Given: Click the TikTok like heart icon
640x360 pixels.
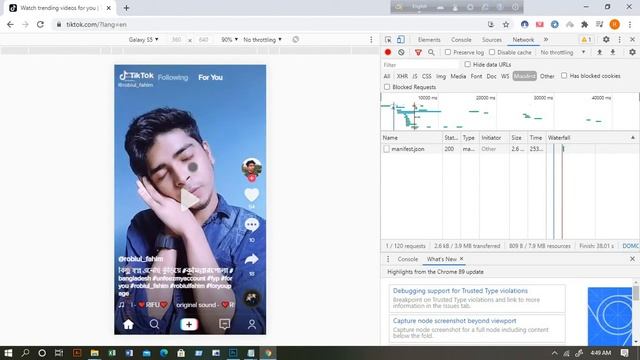Looking at the screenshot, I should point(251,195).
